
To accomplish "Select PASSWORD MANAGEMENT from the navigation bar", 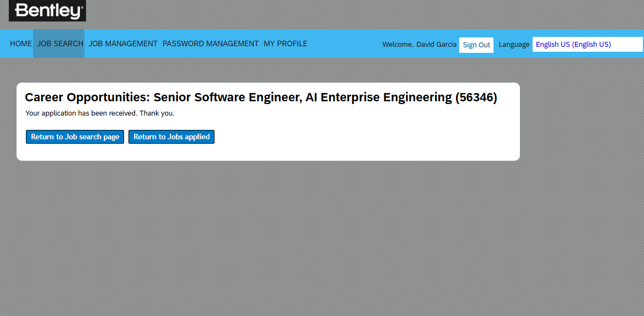I will [210, 43].
